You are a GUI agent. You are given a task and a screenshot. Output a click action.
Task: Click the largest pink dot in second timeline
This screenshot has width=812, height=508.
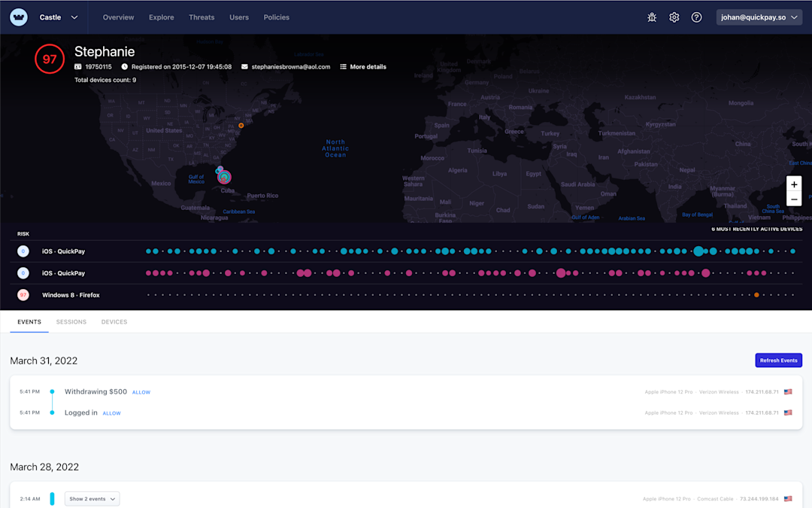(x=561, y=273)
